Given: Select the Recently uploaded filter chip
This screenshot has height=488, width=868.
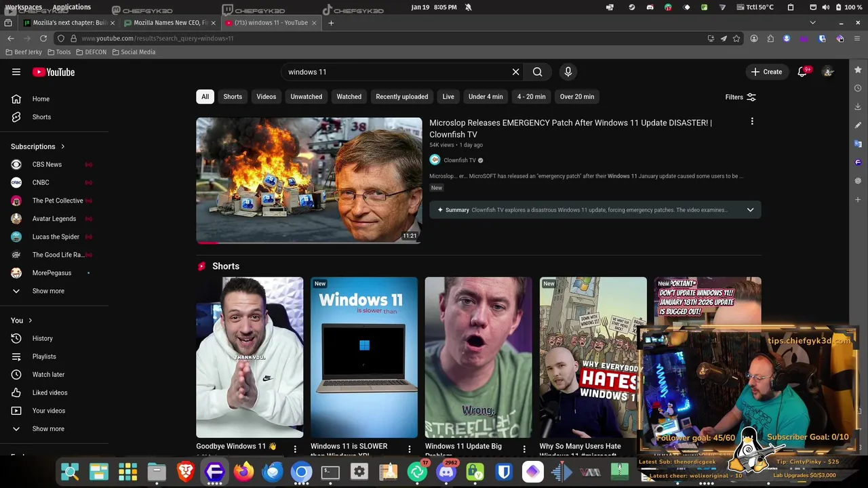Looking at the screenshot, I should [x=402, y=97].
